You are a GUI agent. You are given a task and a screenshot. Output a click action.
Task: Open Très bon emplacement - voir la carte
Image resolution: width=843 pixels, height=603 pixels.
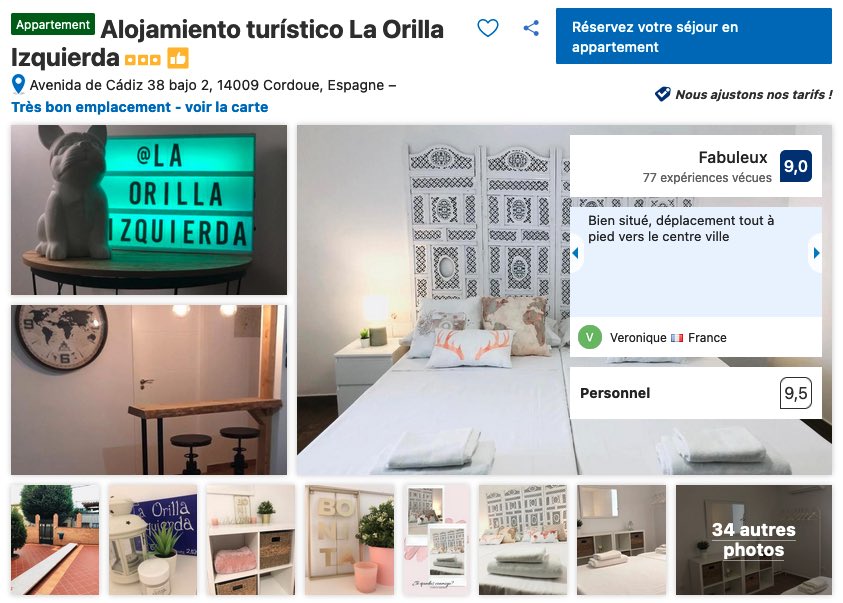[x=140, y=107]
